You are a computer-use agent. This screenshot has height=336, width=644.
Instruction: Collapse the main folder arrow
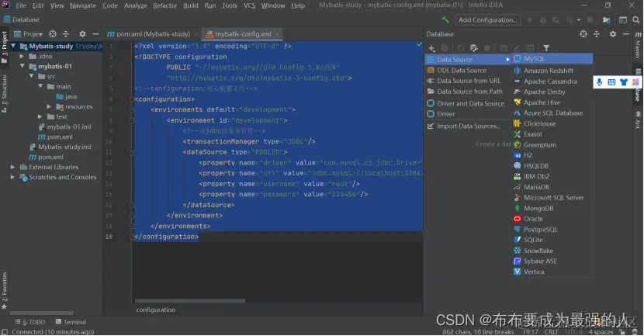tap(40, 86)
